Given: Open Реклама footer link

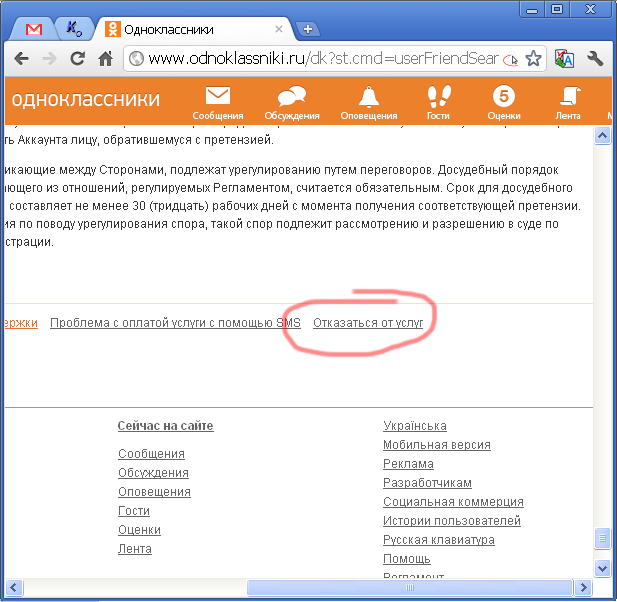Looking at the screenshot, I should pyautogui.click(x=408, y=464).
